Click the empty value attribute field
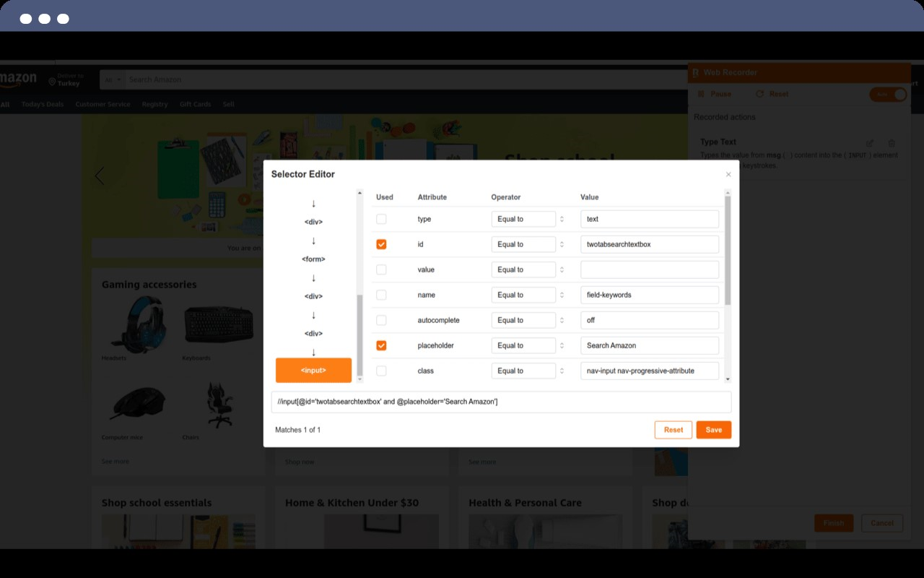This screenshot has height=578, width=924. (x=650, y=269)
